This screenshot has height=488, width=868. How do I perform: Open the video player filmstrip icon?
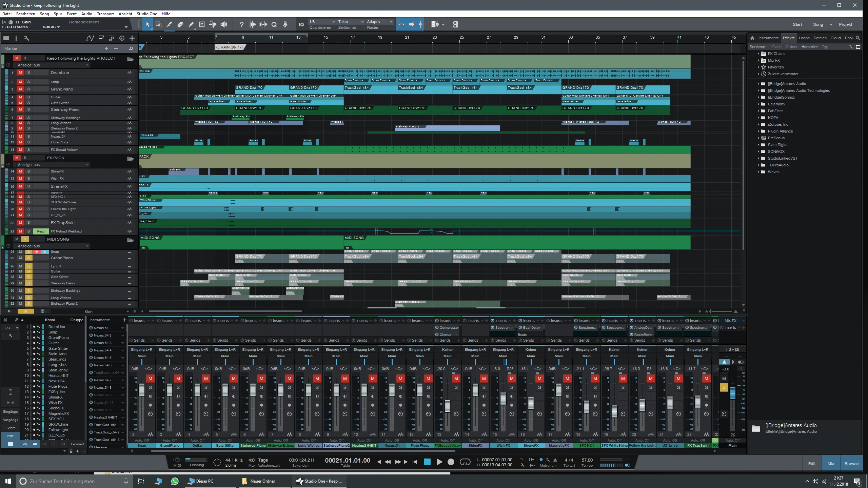click(455, 24)
